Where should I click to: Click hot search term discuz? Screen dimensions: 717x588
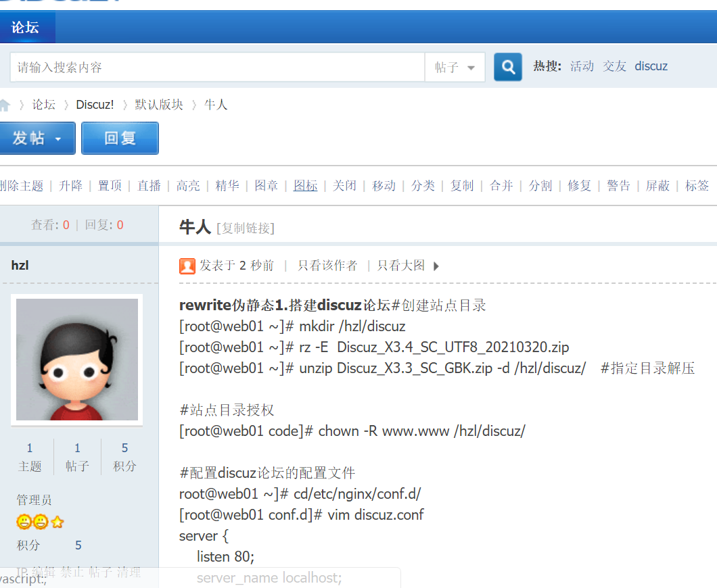click(x=651, y=66)
